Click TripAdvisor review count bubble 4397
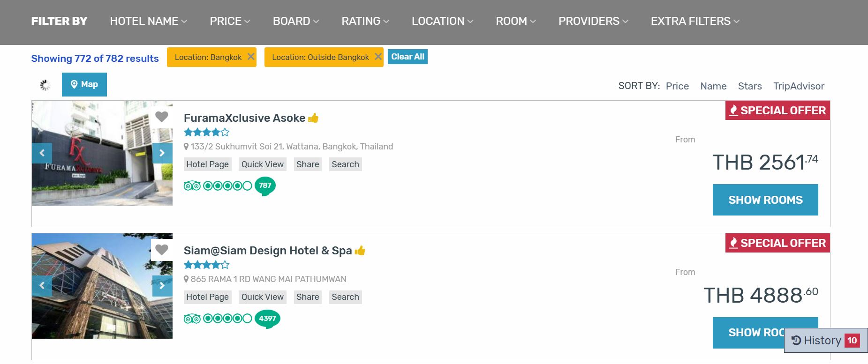The height and width of the screenshot is (364, 868). pyautogui.click(x=267, y=319)
